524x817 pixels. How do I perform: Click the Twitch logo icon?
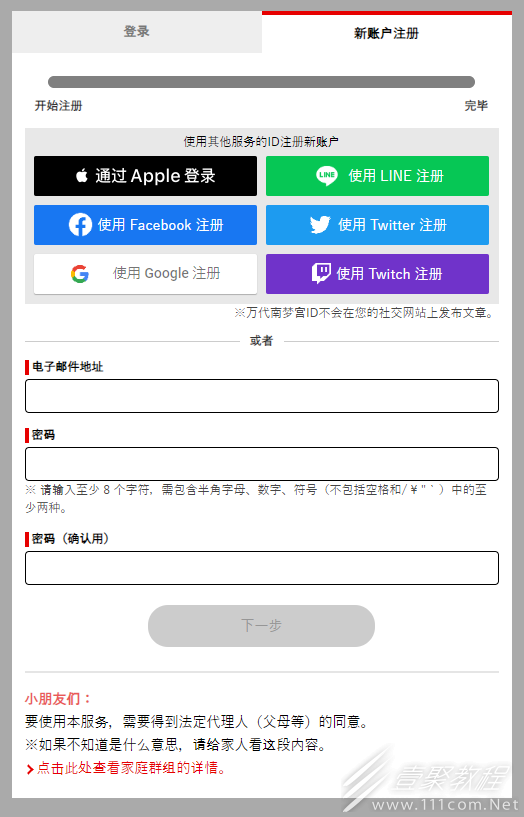pyautogui.click(x=321, y=274)
